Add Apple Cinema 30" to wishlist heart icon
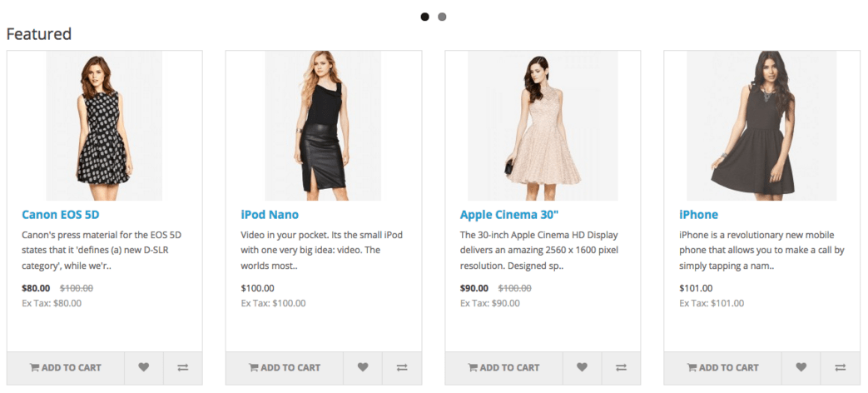Viewport: 868px width, 393px height. [x=582, y=367]
